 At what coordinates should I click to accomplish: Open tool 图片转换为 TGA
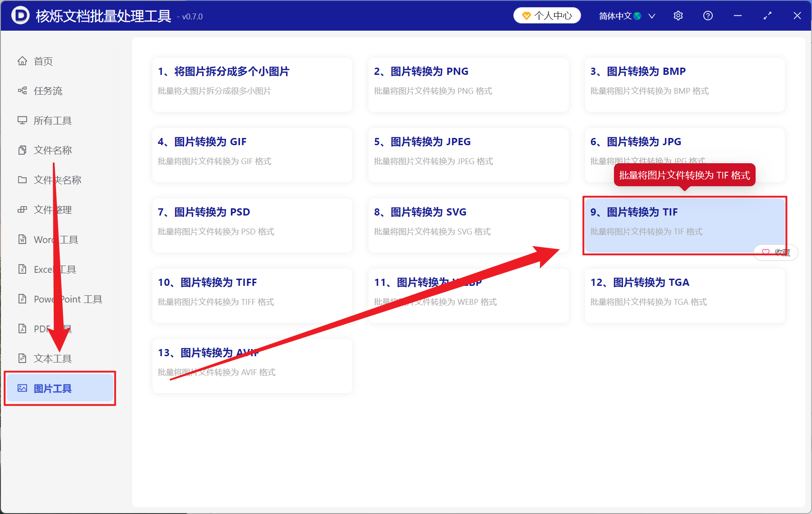tap(685, 295)
